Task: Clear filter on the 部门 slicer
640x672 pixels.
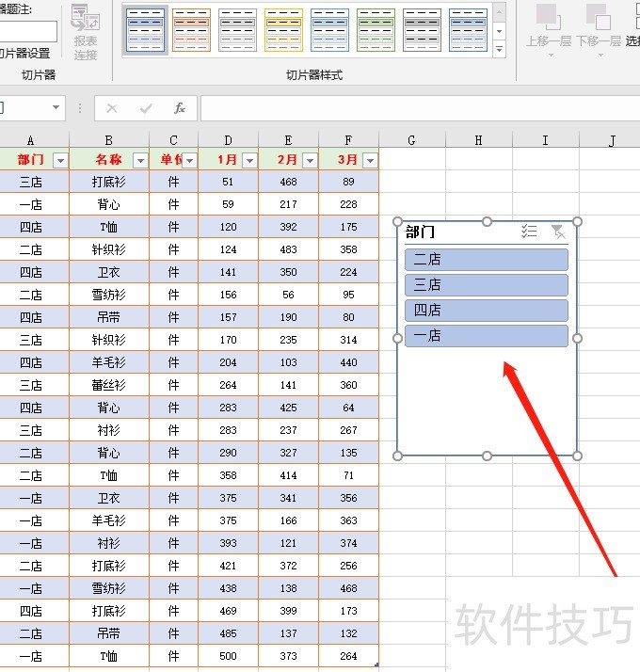Action: pos(557,232)
